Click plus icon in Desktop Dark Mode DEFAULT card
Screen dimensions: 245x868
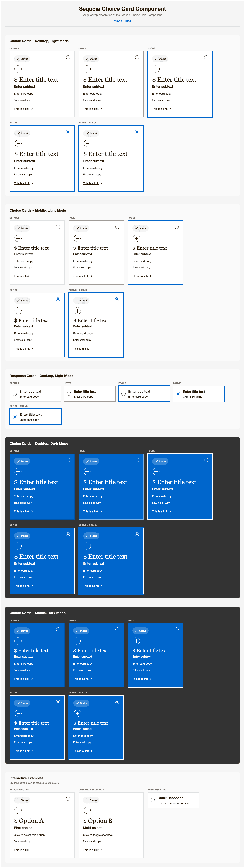(x=18, y=472)
